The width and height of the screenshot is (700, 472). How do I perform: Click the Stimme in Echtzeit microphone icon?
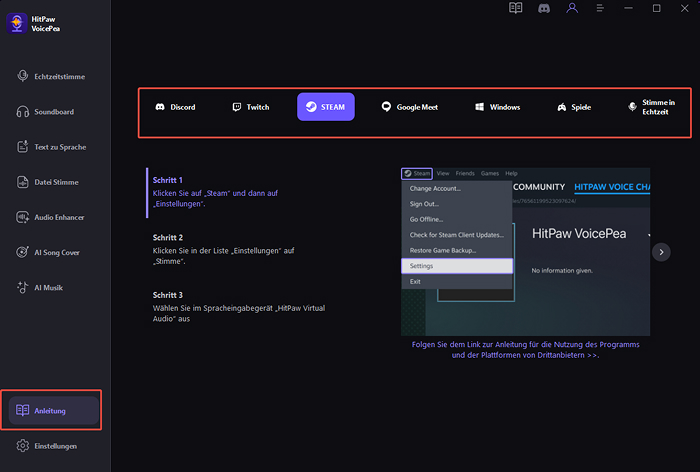[632, 107]
